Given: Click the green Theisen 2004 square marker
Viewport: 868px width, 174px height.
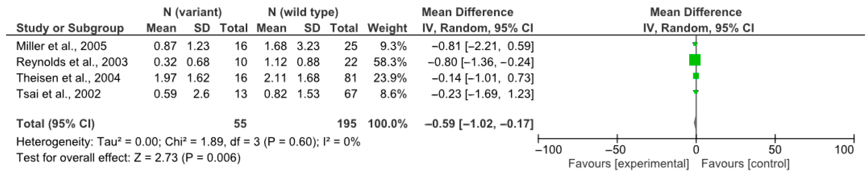Looking at the screenshot, I should [x=696, y=76].
